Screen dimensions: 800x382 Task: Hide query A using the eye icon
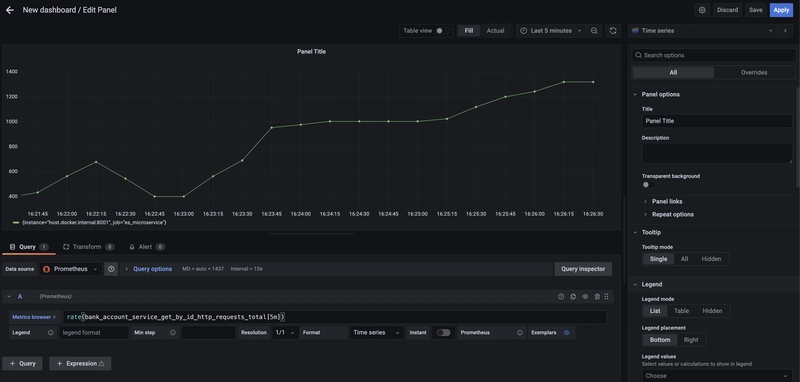tap(585, 296)
